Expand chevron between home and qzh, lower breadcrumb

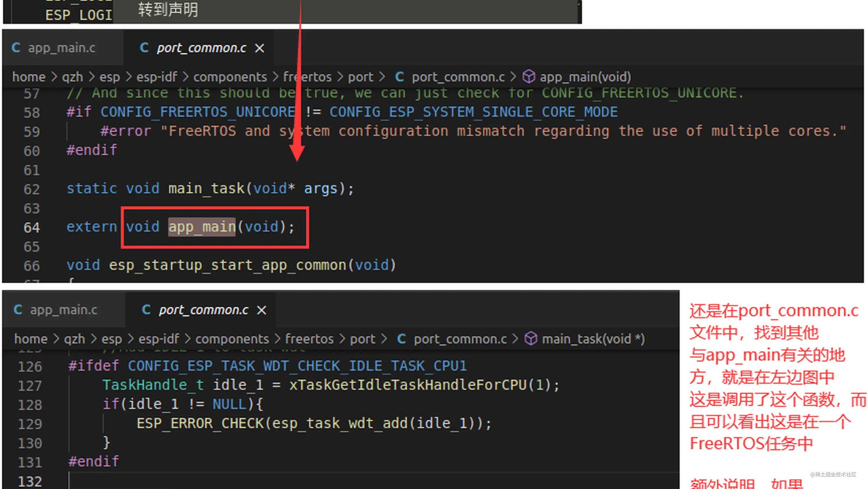(x=56, y=338)
